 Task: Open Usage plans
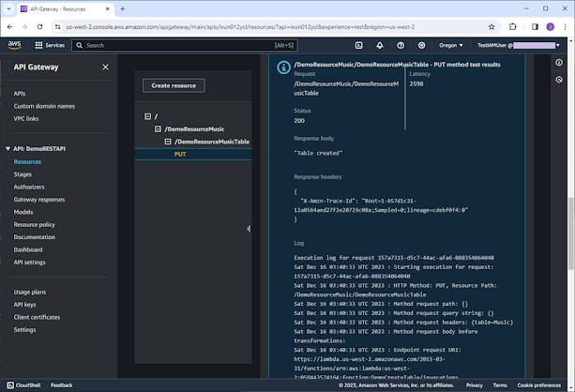(x=30, y=292)
